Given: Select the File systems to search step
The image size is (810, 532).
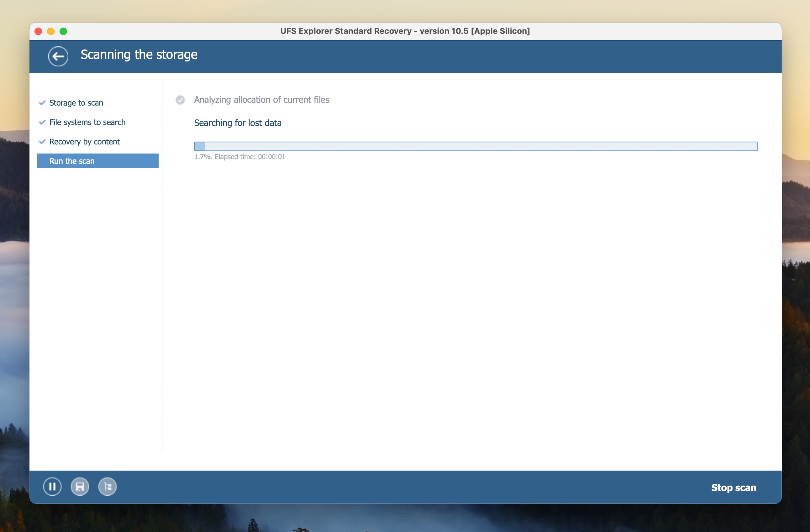Looking at the screenshot, I should point(87,122).
